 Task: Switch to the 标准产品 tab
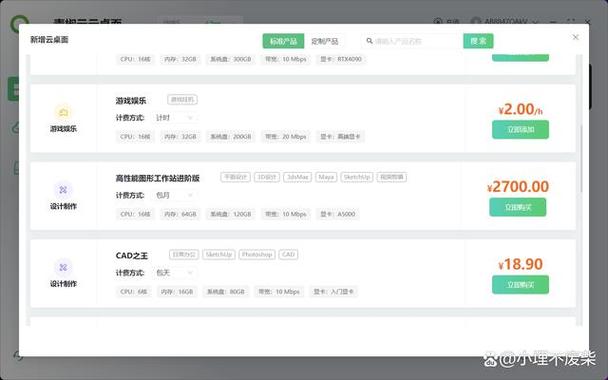pos(283,41)
